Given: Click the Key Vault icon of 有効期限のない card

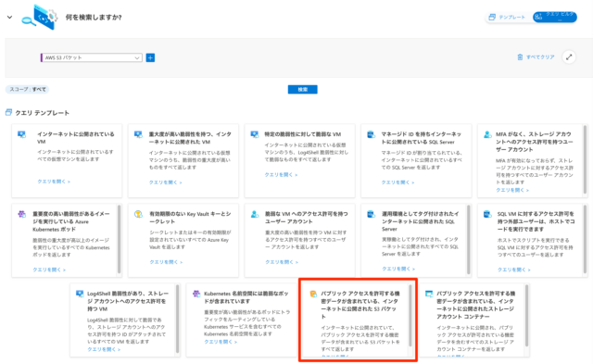Looking at the screenshot, I should (138, 214).
